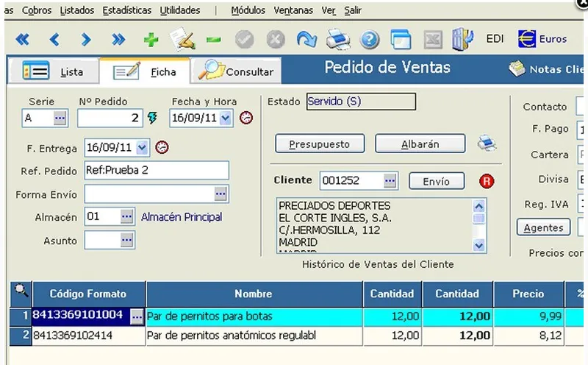Open code lookup ellipsis in row 1
The height and width of the screenshot is (365, 588).
137,317
